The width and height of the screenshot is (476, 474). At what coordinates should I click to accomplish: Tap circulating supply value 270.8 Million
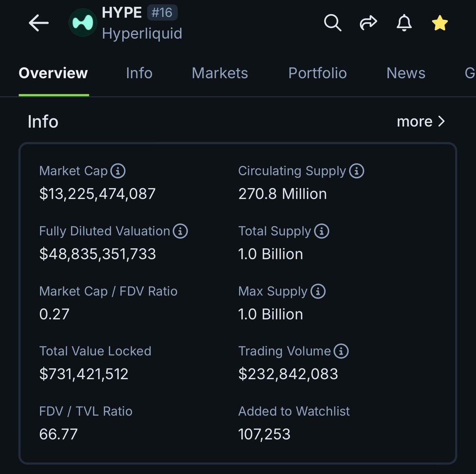pos(282,194)
